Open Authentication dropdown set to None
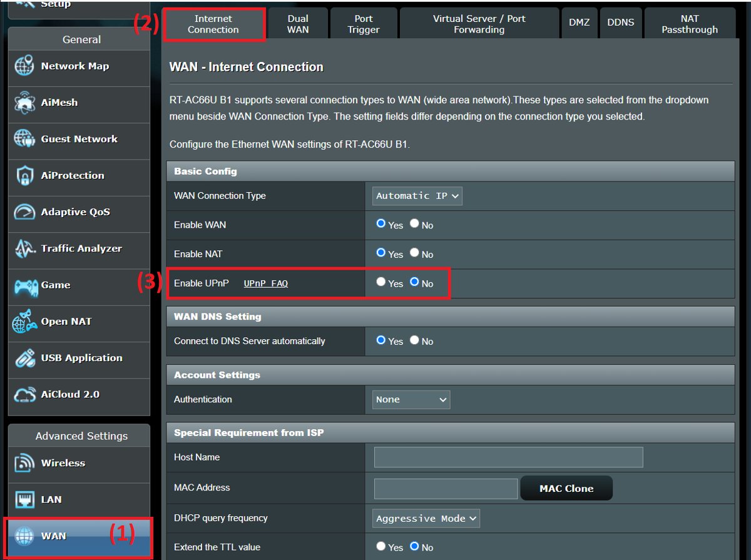The height and width of the screenshot is (560, 751). click(x=411, y=399)
